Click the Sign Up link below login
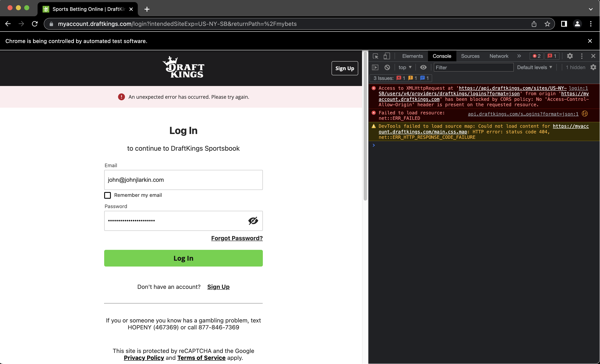The image size is (600, 364). click(x=218, y=287)
